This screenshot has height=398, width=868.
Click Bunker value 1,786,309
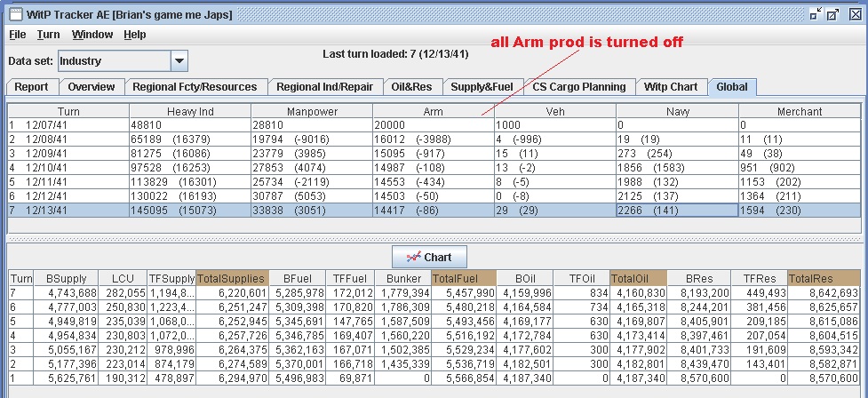point(402,307)
